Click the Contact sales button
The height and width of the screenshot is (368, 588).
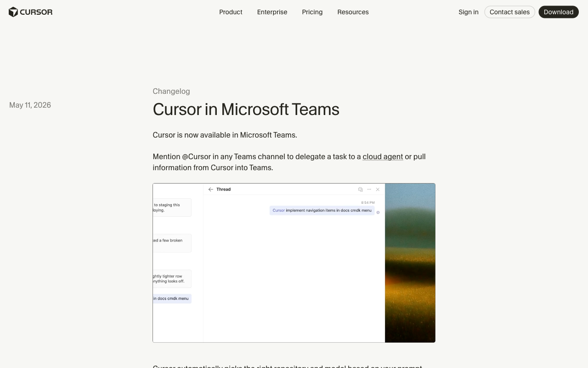tap(509, 12)
